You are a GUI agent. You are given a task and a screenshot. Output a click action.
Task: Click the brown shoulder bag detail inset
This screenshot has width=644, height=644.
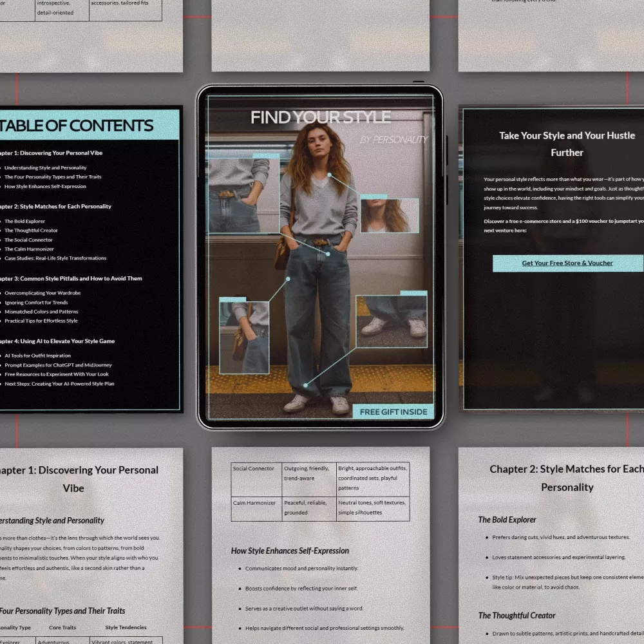click(244, 336)
